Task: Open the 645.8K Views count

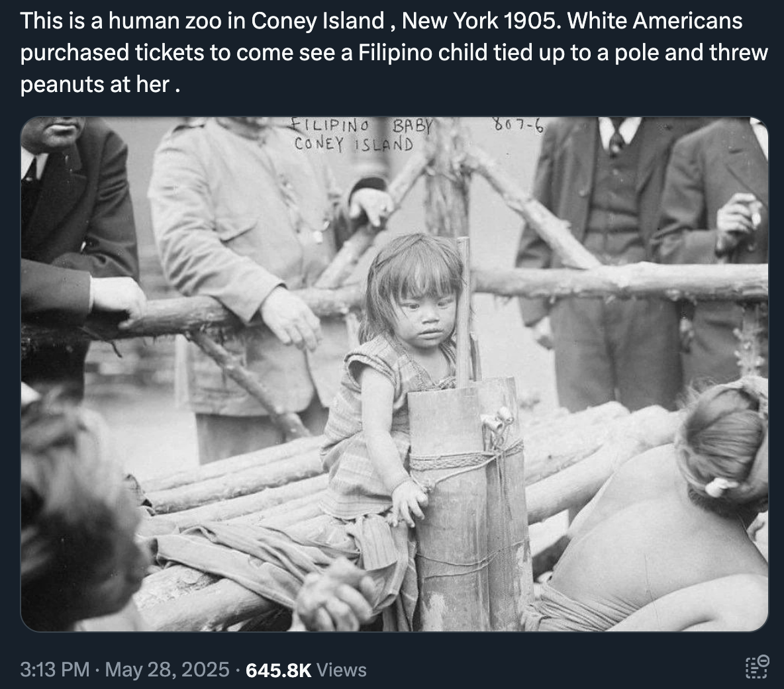Action: [x=306, y=670]
